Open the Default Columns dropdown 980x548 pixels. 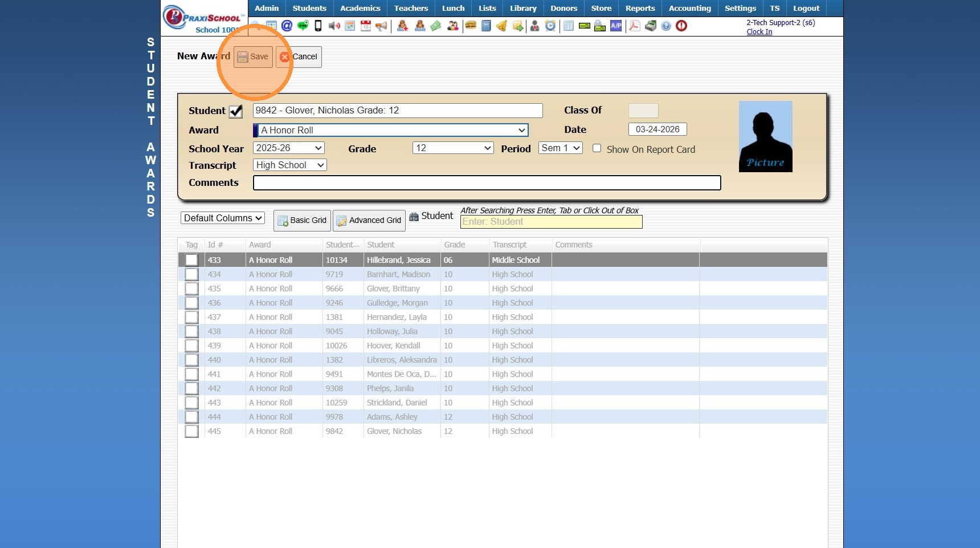(223, 218)
